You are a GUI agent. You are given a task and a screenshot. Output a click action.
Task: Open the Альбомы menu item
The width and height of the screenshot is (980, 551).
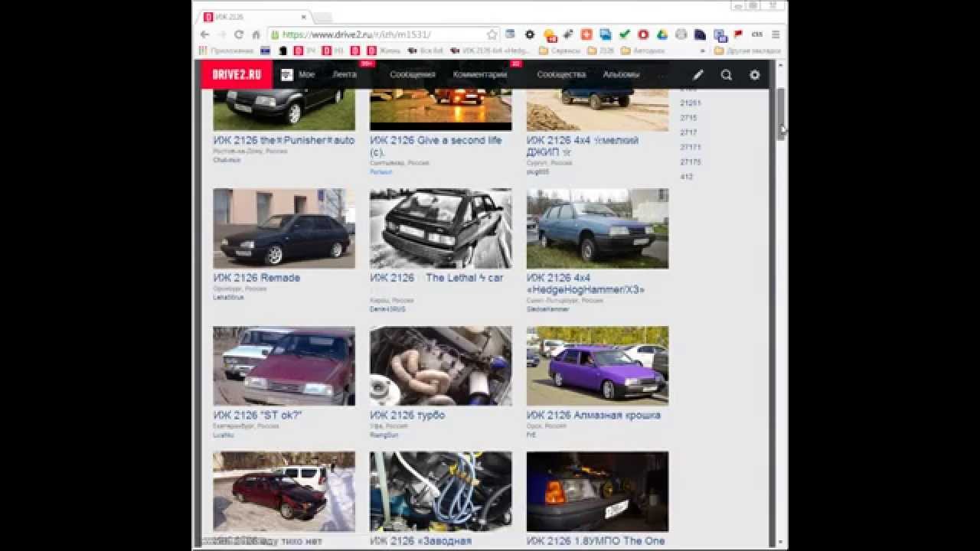tap(621, 74)
